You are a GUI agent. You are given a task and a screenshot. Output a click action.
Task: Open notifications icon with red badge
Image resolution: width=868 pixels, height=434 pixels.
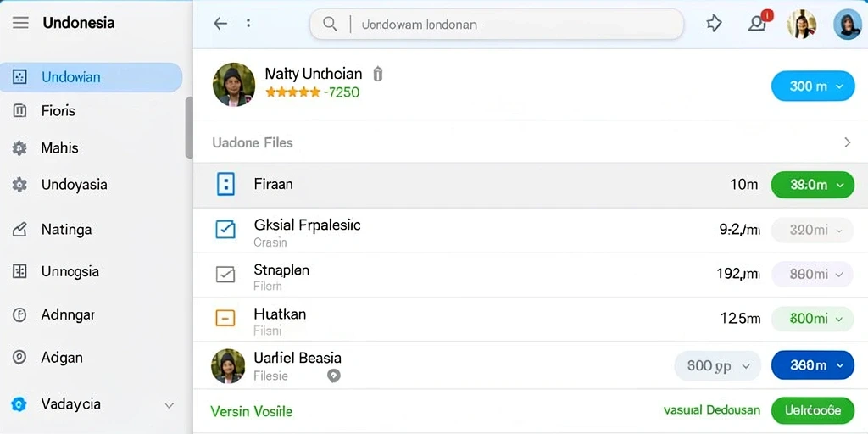758,23
